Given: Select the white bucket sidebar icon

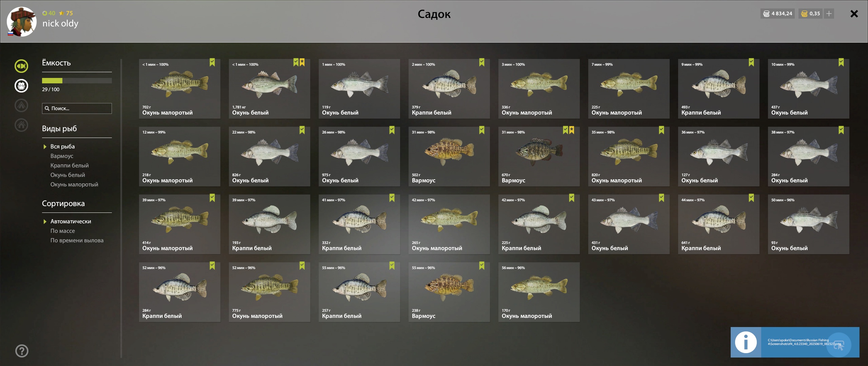Looking at the screenshot, I should 21,85.
